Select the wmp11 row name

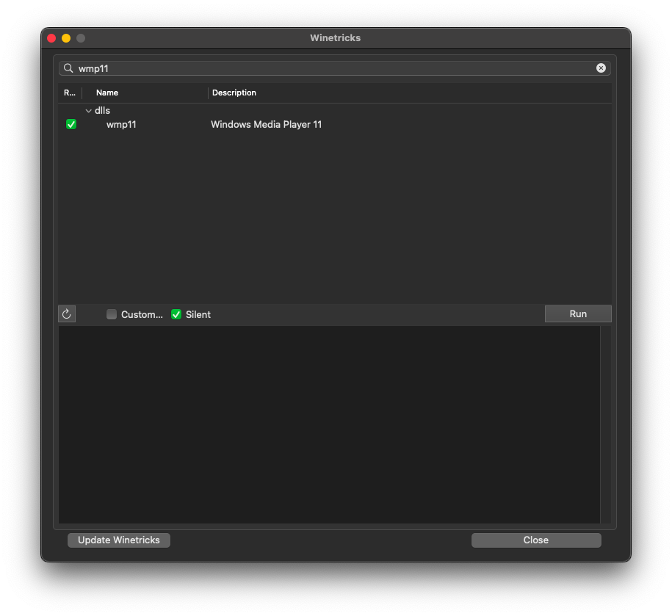121,125
